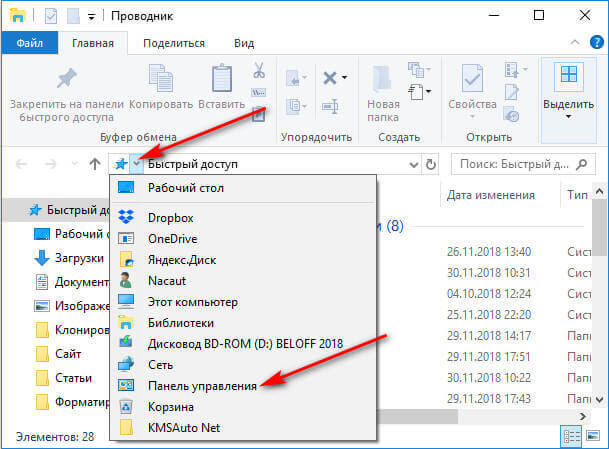Click the Вставить paste clipboard icon
Screen dimensions: 609x449
coord(222,79)
